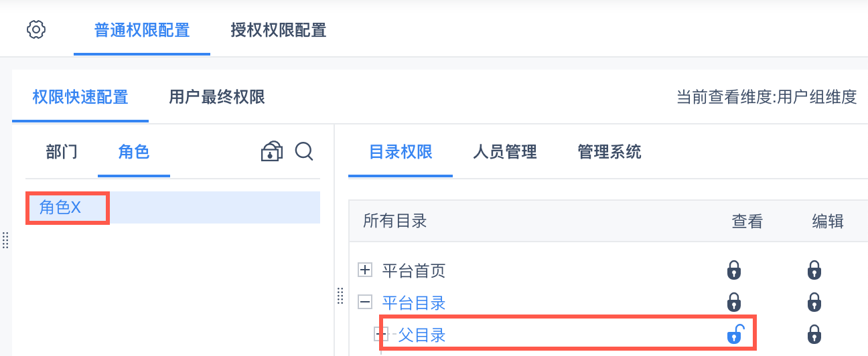Switch to 授权权限配置 tab
Image resolution: width=868 pixels, height=356 pixels.
[278, 30]
